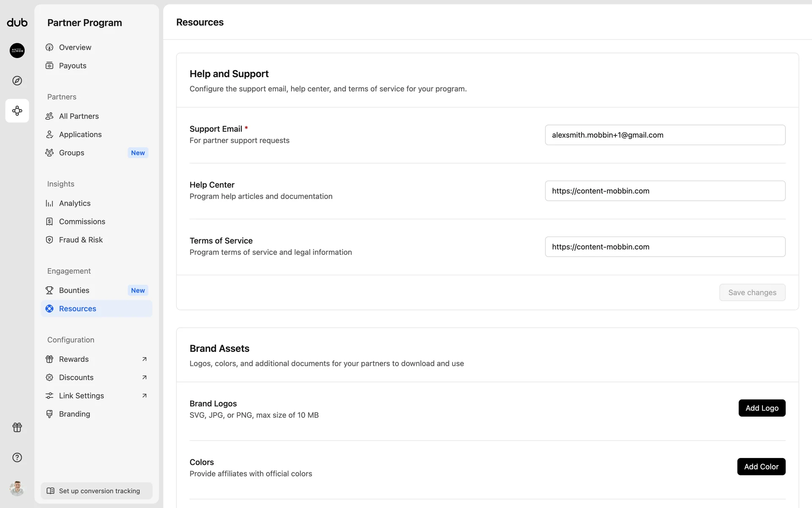Click the Bounties trophy icon
The image size is (812, 508).
click(49, 290)
